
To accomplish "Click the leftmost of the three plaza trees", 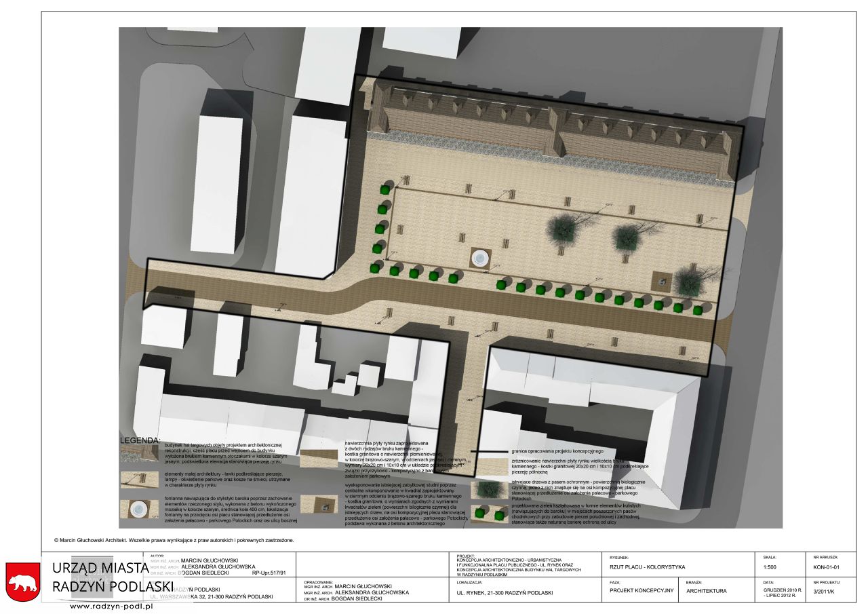I will point(564,228).
